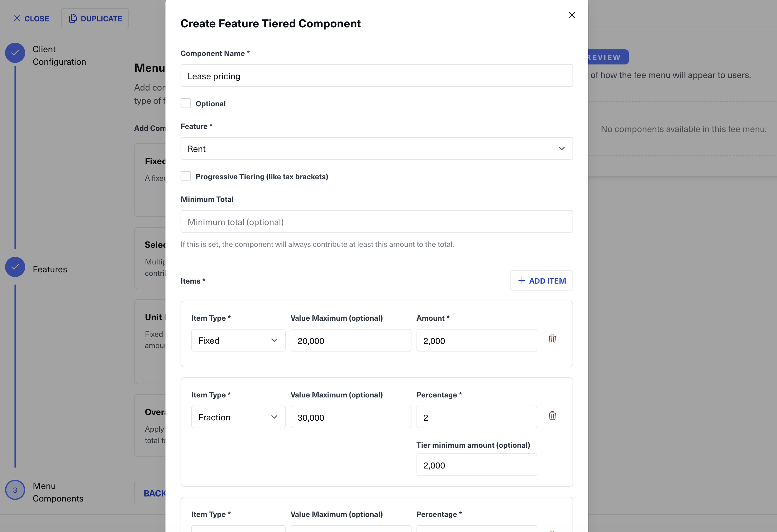Open the Item Type dropdown set to Fixed
Viewport: 777px width, 532px height.
click(x=238, y=340)
